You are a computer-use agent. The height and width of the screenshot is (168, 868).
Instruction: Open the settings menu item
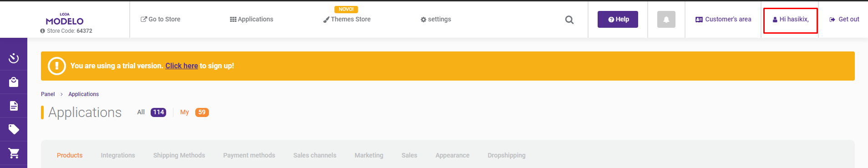436,19
